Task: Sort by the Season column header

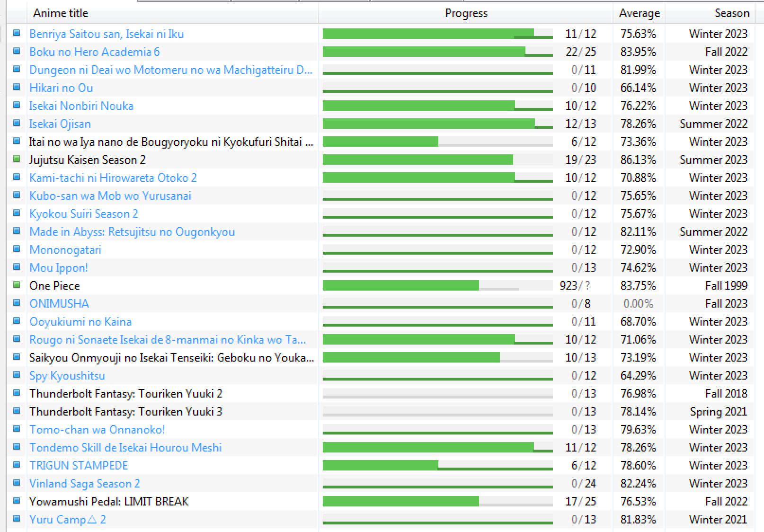Action: [x=710, y=13]
